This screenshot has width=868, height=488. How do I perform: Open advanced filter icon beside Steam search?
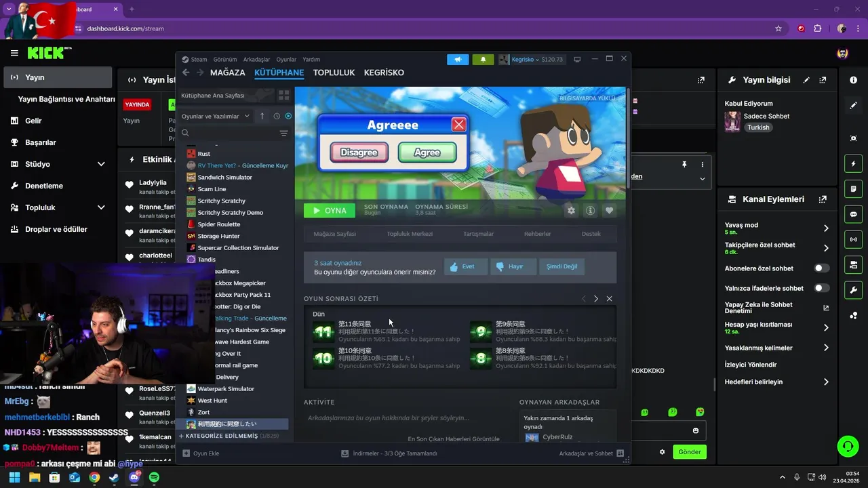pyautogui.click(x=283, y=134)
